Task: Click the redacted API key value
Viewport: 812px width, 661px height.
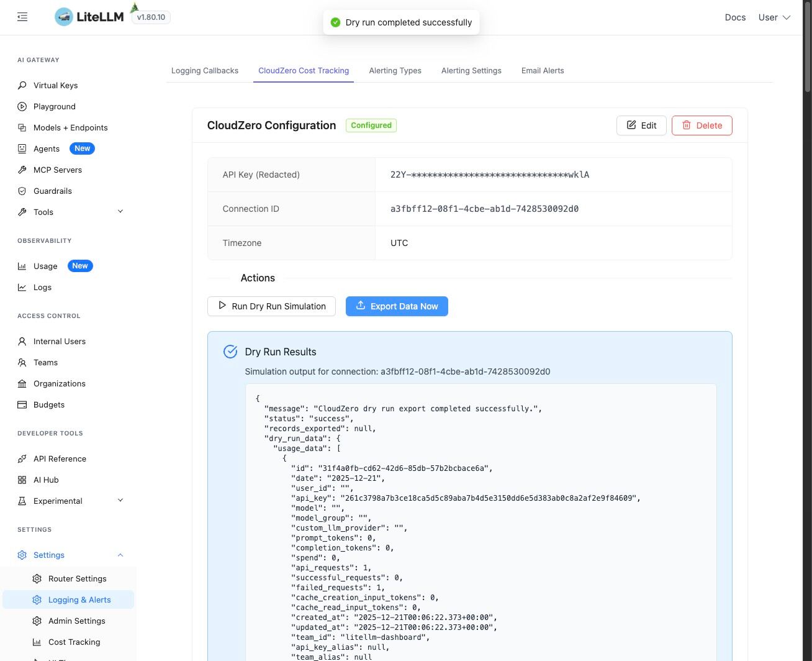Action: pyautogui.click(x=490, y=175)
